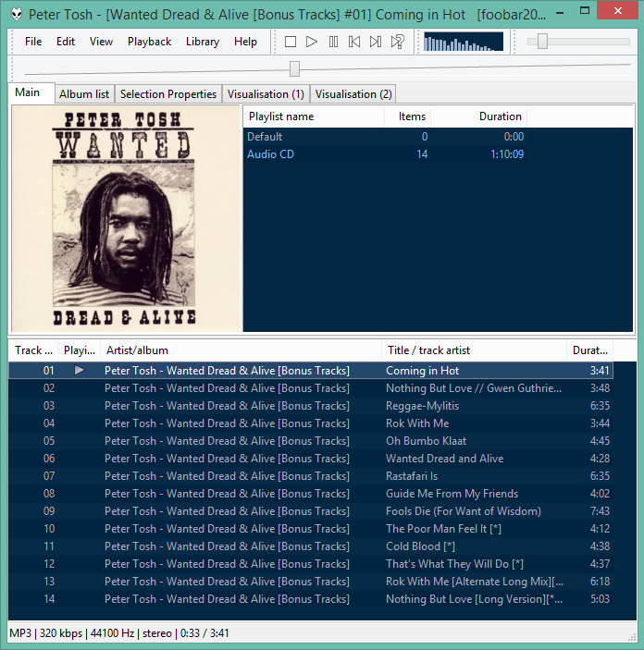The image size is (644, 650).
Task: Select track That's What They Will Do
Action: click(x=310, y=564)
